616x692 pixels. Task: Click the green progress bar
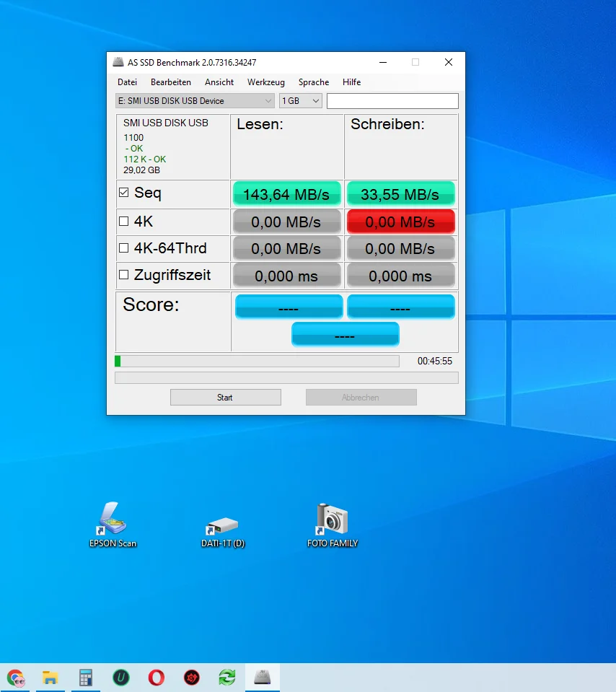pyautogui.click(x=257, y=361)
